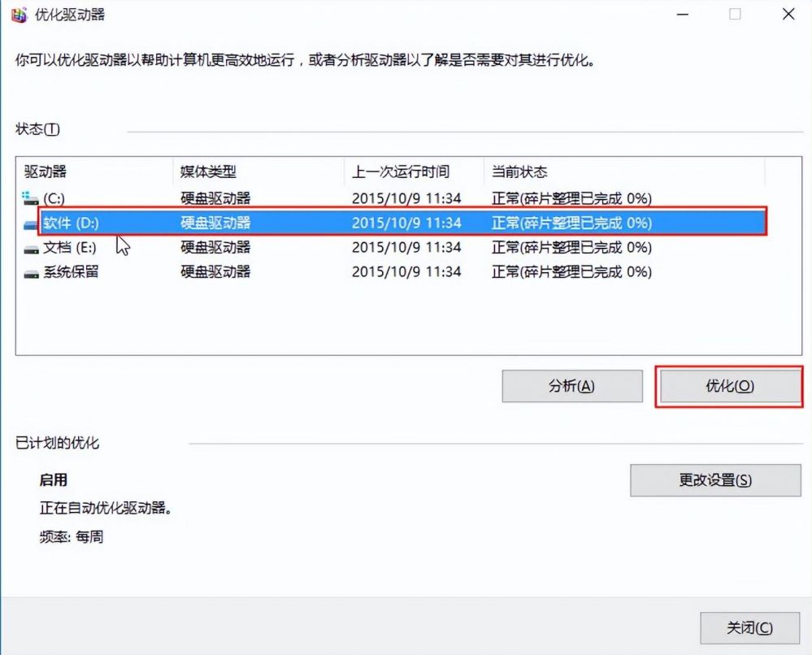Click current status of 软件 (D:) drive
812x655 pixels.
click(571, 223)
